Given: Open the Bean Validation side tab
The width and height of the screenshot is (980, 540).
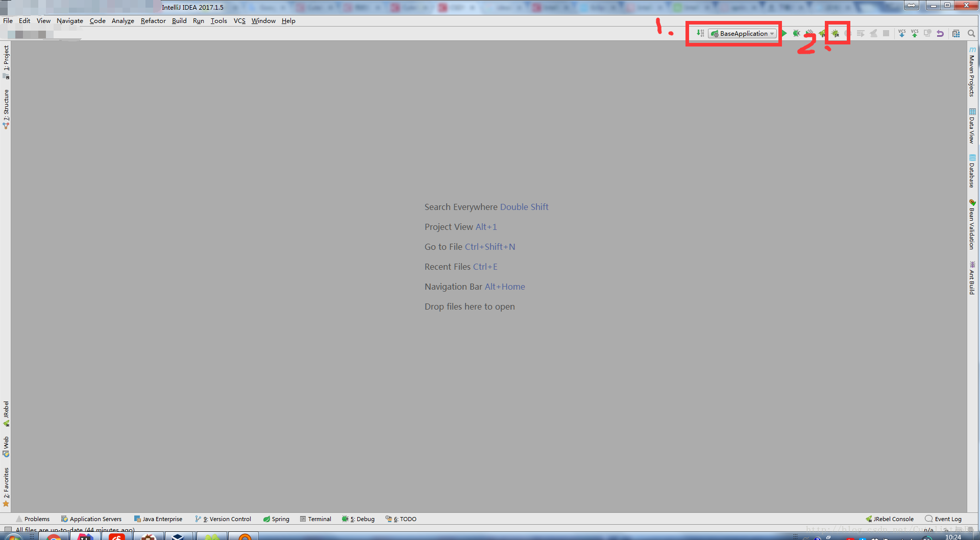Looking at the screenshot, I should 972,224.
